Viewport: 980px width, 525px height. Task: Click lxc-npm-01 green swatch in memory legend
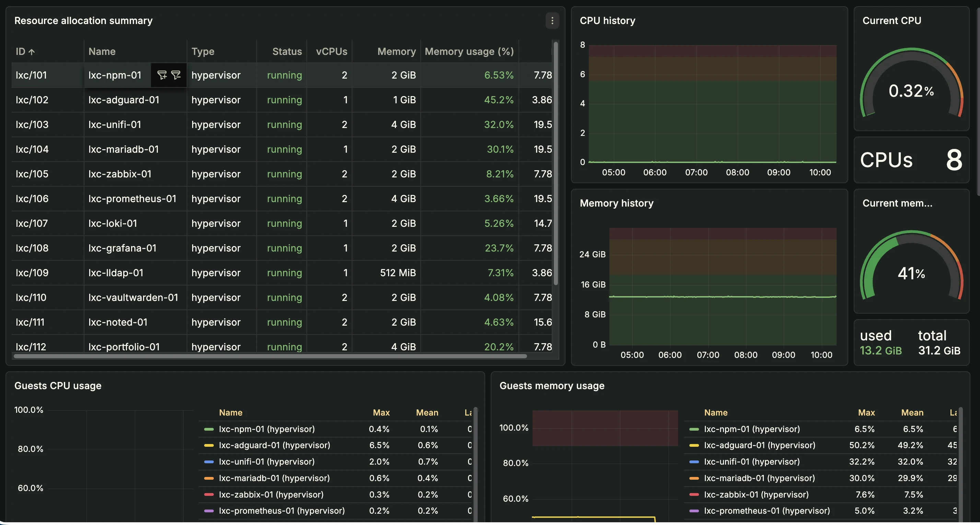[694, 429]
